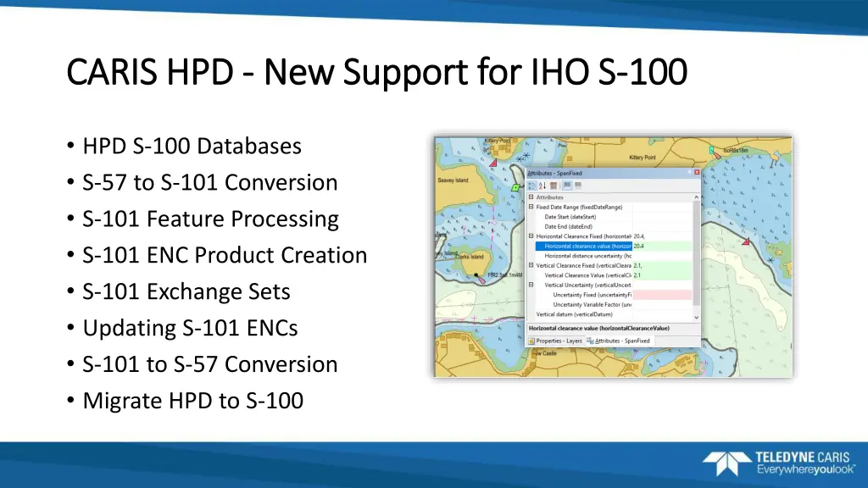
Task: Click the 'Migrate HPD to S-100' bullet text
Action: click(x=192, y=401)
